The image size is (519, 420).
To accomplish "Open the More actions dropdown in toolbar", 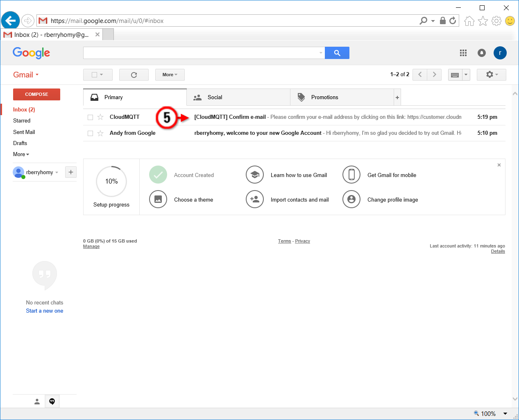I will [170, 75].
